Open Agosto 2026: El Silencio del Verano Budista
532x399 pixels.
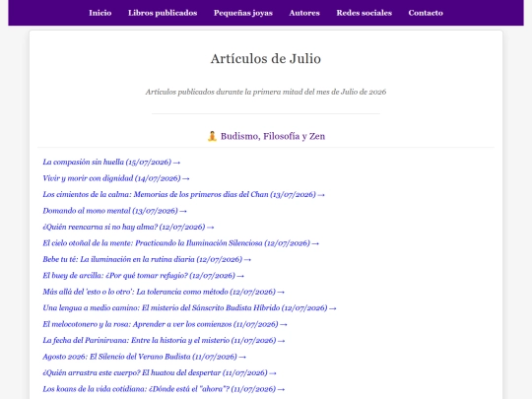[144, 357]
